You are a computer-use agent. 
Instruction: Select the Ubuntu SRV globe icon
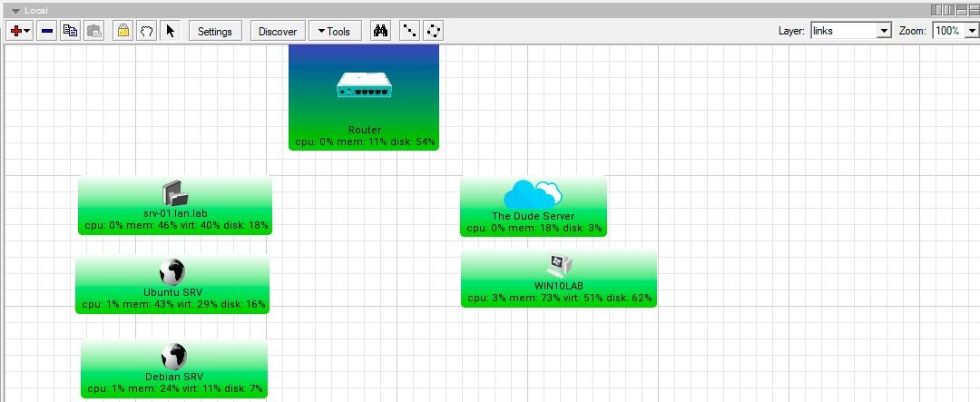click(172, 272)
